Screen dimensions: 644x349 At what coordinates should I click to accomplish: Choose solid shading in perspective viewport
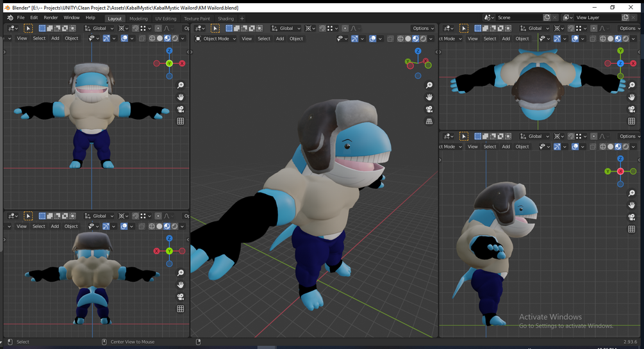pos(408,38)
